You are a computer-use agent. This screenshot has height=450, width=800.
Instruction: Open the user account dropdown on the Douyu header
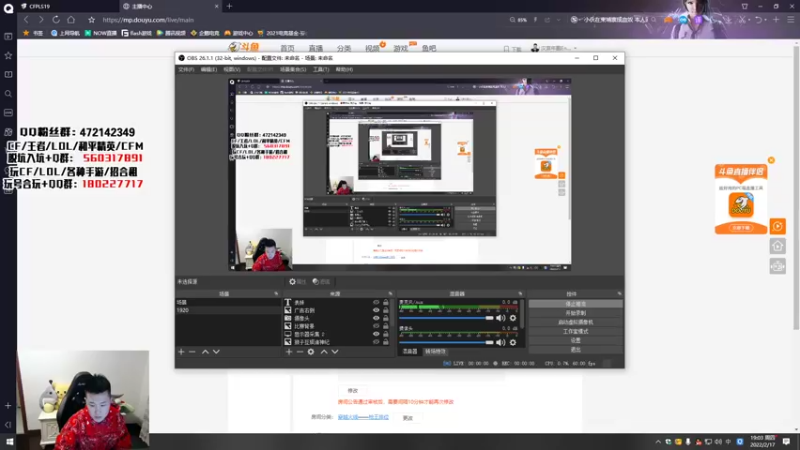(555, 48)
